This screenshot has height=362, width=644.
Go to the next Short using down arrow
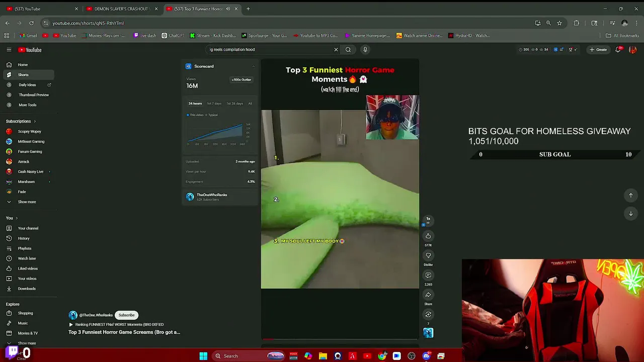pyautogui.click(x=631, y=213)
